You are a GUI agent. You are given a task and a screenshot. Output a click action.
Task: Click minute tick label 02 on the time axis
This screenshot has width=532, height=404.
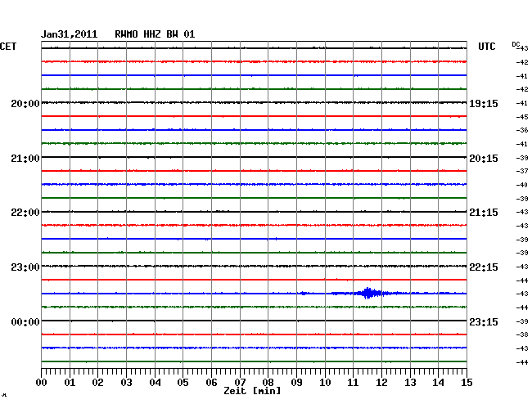coord(97,383)
